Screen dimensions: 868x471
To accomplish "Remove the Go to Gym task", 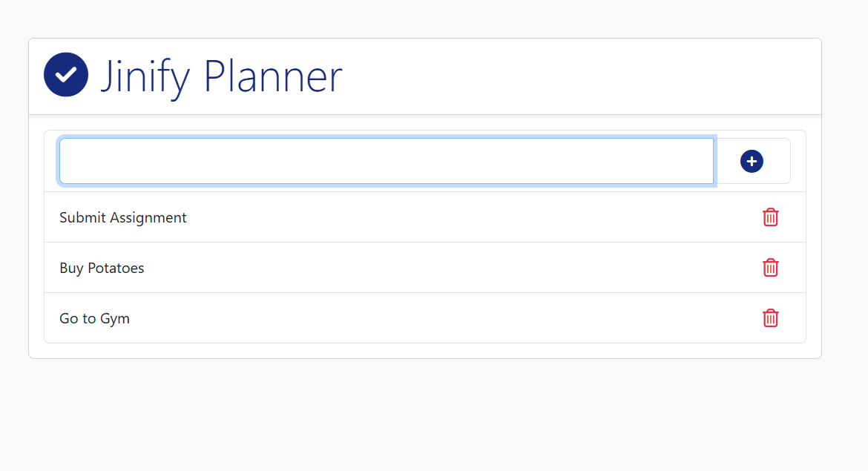I will click(x=771, y=318).
